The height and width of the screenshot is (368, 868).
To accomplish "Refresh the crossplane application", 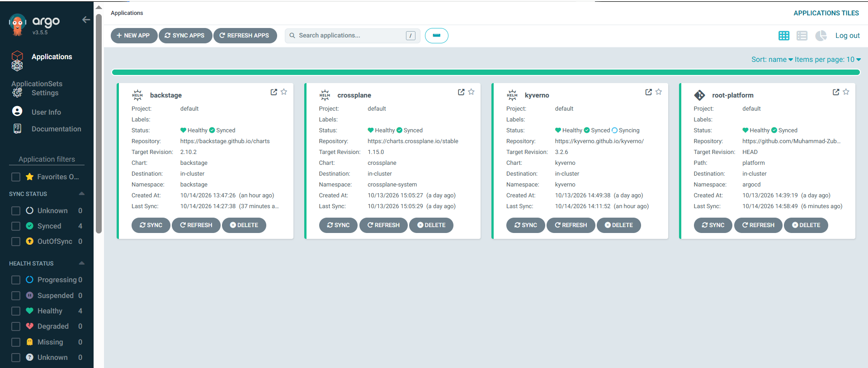I will pyautogui.click(x=383, y=225).
